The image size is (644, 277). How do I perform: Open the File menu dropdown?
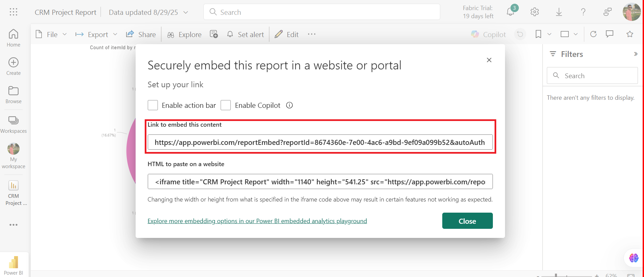click(x=51, y=34)
